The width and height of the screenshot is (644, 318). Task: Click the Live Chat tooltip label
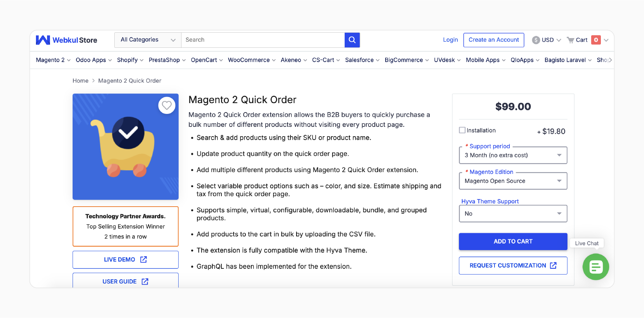pos(586,243)
